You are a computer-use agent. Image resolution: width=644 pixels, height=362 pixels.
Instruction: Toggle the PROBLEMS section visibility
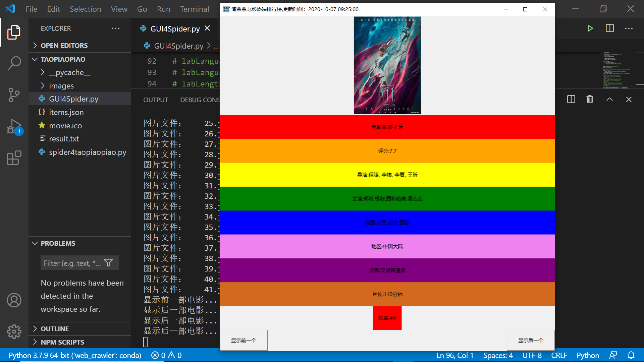58,243
